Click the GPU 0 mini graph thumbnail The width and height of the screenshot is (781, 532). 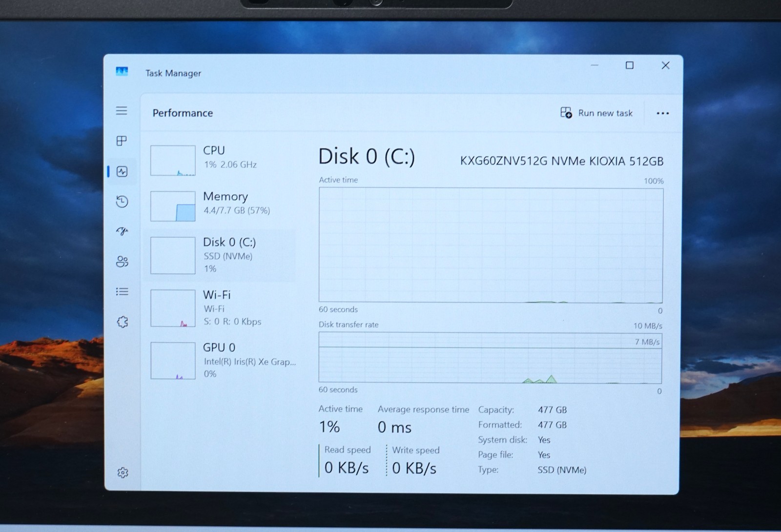pyautogui.click(x=173, y=361)
